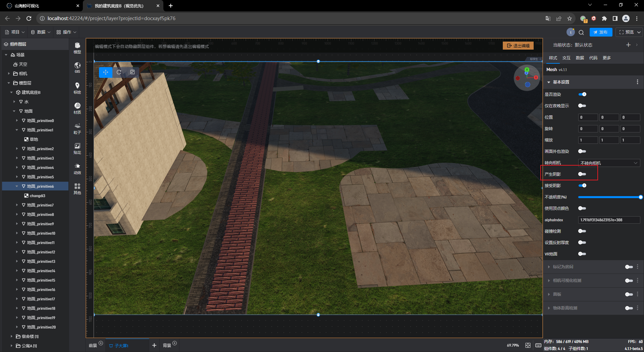Open the 数据 menu in top toolbar
The height and width of the screenshot is (352, 644).
click(41, 32)
